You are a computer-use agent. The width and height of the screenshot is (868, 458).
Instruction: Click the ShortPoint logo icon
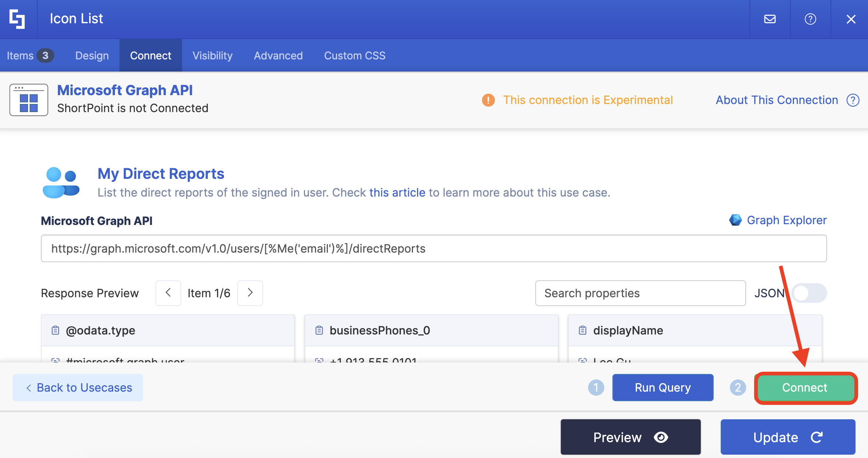pyautogui.click(x=17, y=19)
